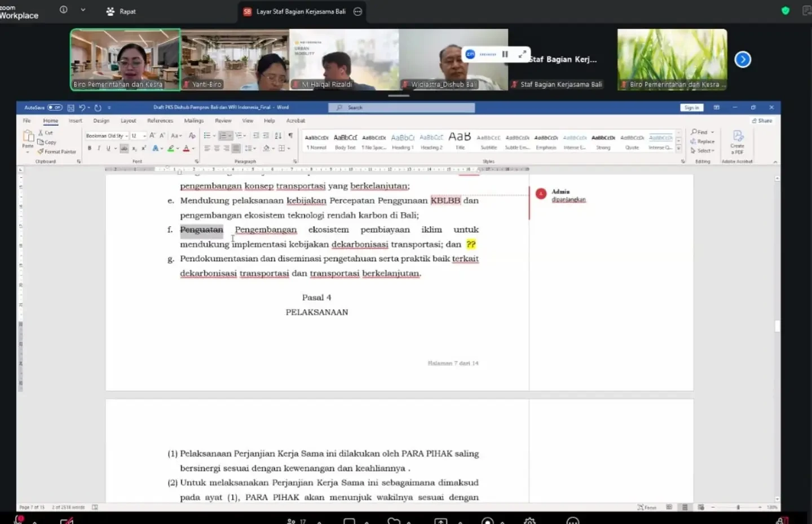Show more participants with the blue arrow
Screen dimensions: 812x524
click(x=743, y=59)
